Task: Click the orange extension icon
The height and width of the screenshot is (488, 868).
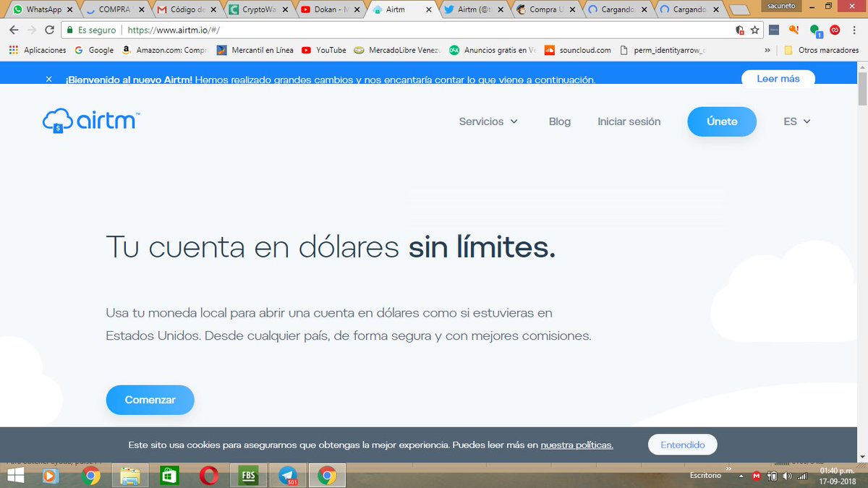Action: (794, 30)
